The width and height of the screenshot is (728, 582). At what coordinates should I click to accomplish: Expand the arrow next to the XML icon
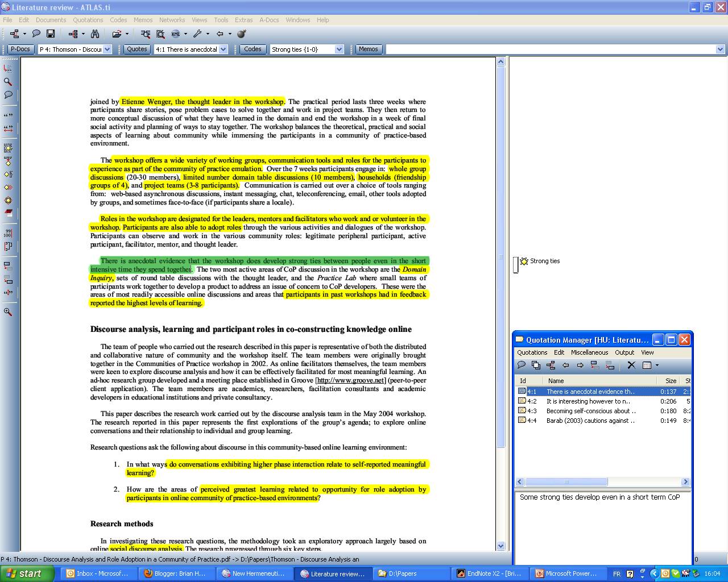(185, 34)
